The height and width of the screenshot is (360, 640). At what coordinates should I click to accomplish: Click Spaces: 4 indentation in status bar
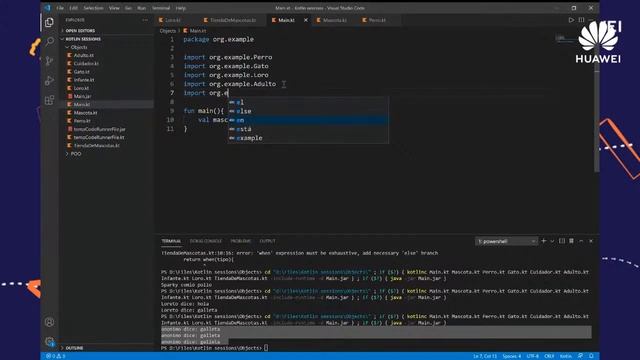coord(511,356)
